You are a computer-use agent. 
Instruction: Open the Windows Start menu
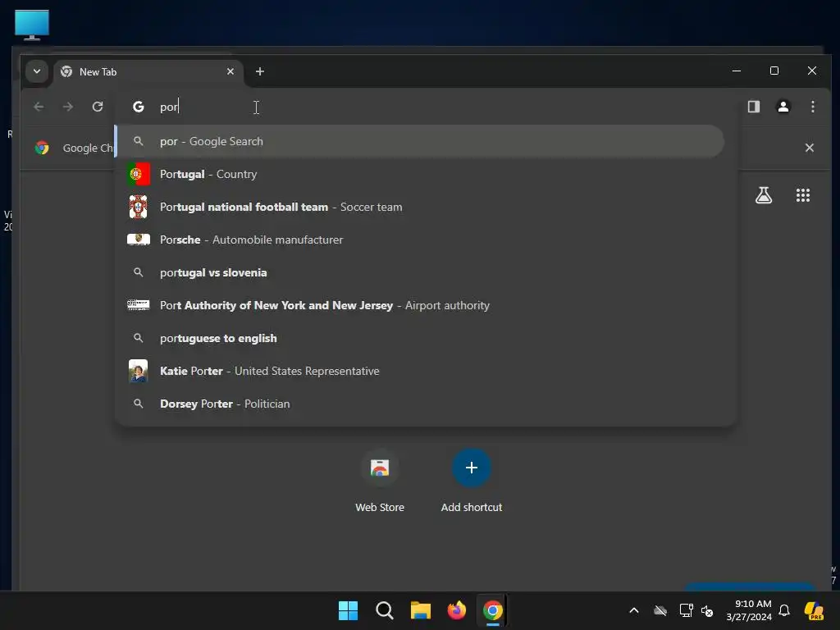point(348,610)
